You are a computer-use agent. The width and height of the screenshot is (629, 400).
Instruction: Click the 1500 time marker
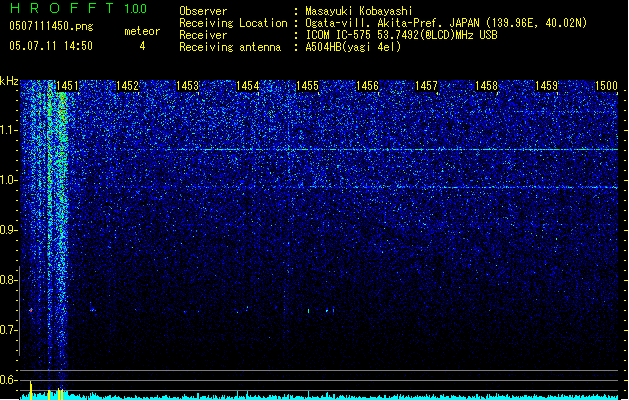click(x=606, y=86)
